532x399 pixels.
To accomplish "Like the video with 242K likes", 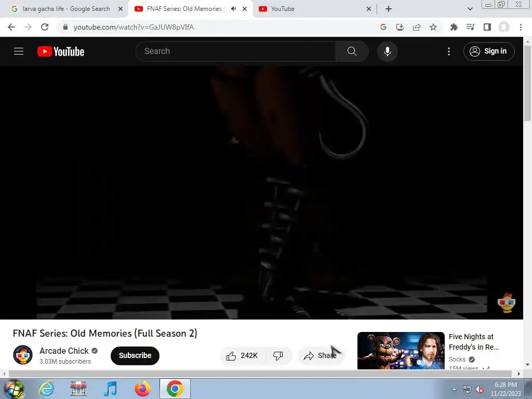I will point(242,355).
